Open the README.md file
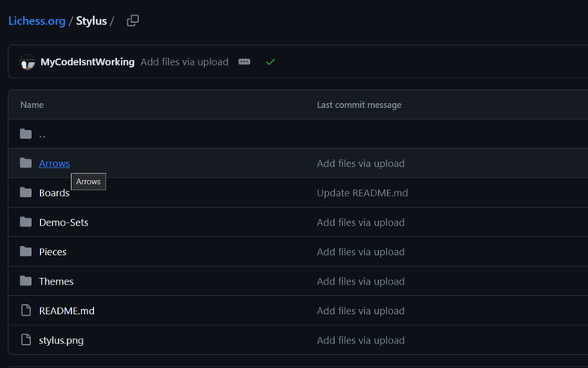 67,311
